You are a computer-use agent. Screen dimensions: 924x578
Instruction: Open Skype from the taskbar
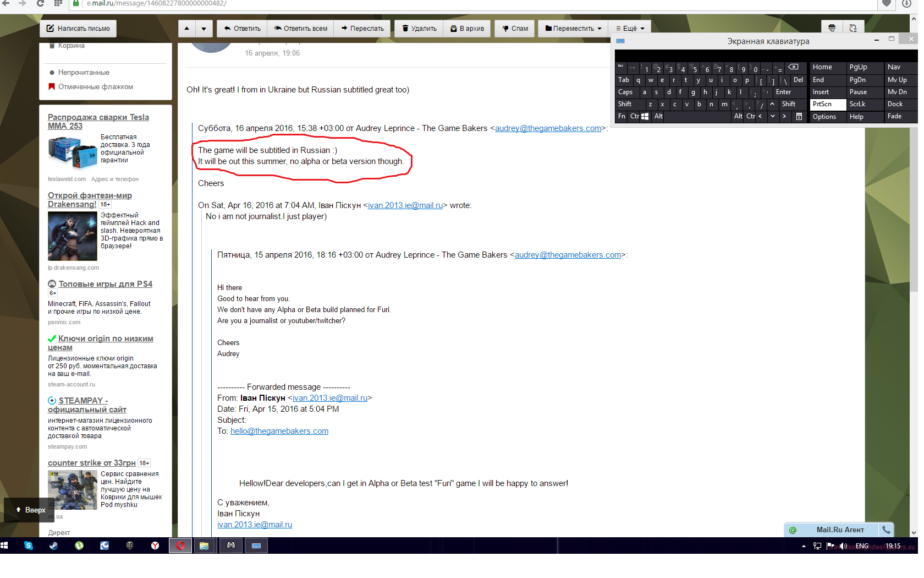pos(29,546)
